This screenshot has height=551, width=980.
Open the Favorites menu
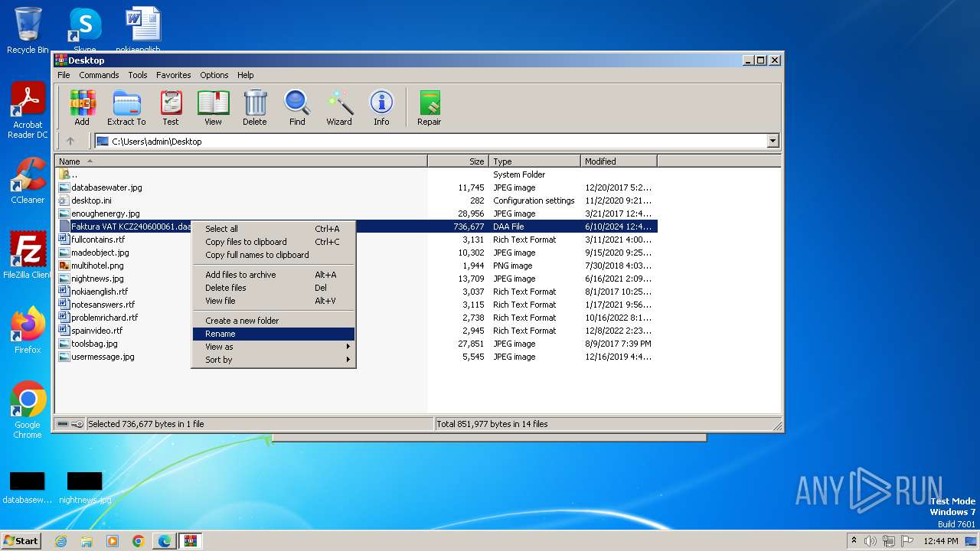coord(174,75)
